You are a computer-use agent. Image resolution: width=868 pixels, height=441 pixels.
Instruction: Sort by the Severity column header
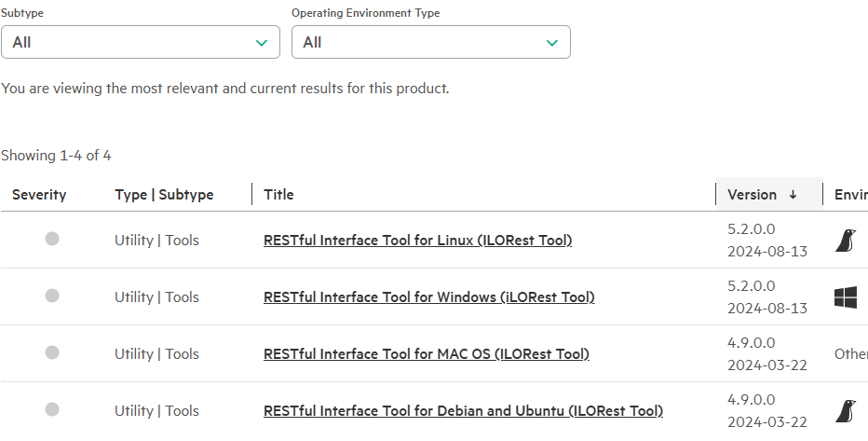39,195
